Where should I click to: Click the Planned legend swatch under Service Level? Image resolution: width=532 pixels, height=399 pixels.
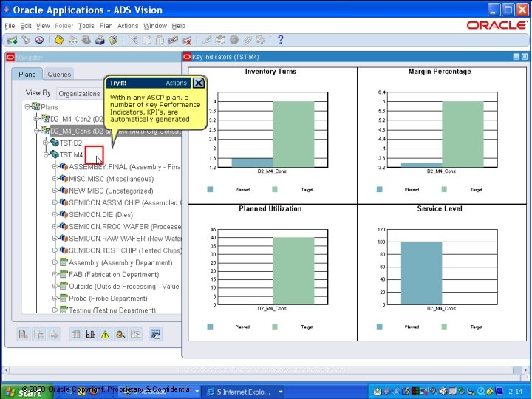pyautogui.click(x=379, y=327)
